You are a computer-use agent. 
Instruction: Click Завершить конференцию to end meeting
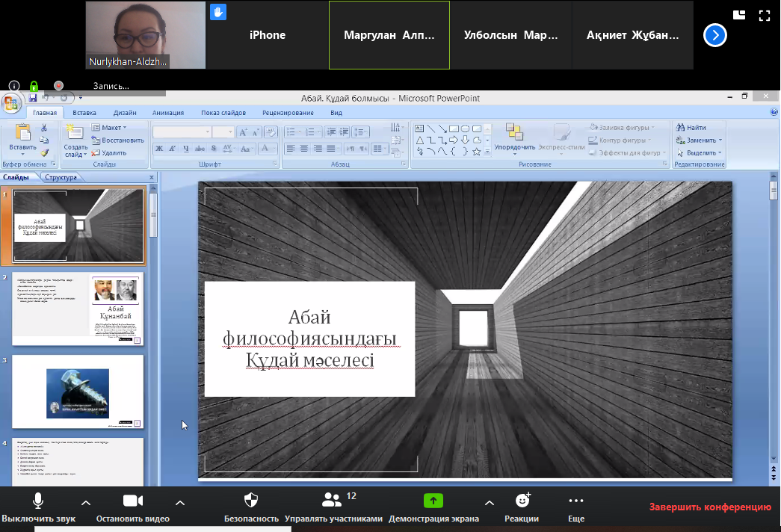(x=709, y=507)
